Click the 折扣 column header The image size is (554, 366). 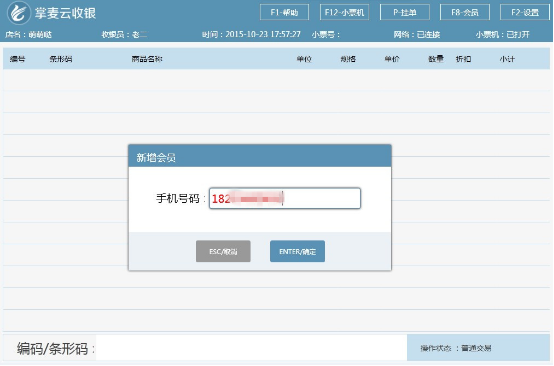tap(463, 59)
